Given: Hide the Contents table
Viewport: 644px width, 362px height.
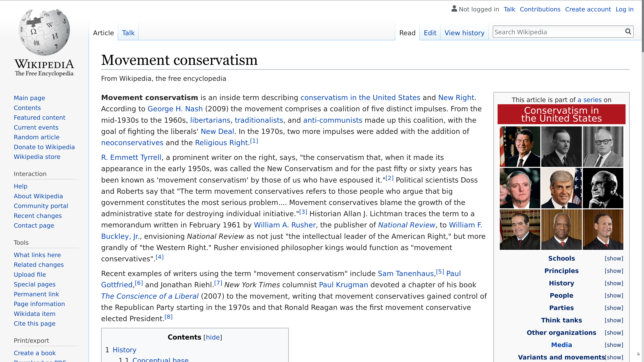Looking at the screenshot, I should [x=213, y=337].
